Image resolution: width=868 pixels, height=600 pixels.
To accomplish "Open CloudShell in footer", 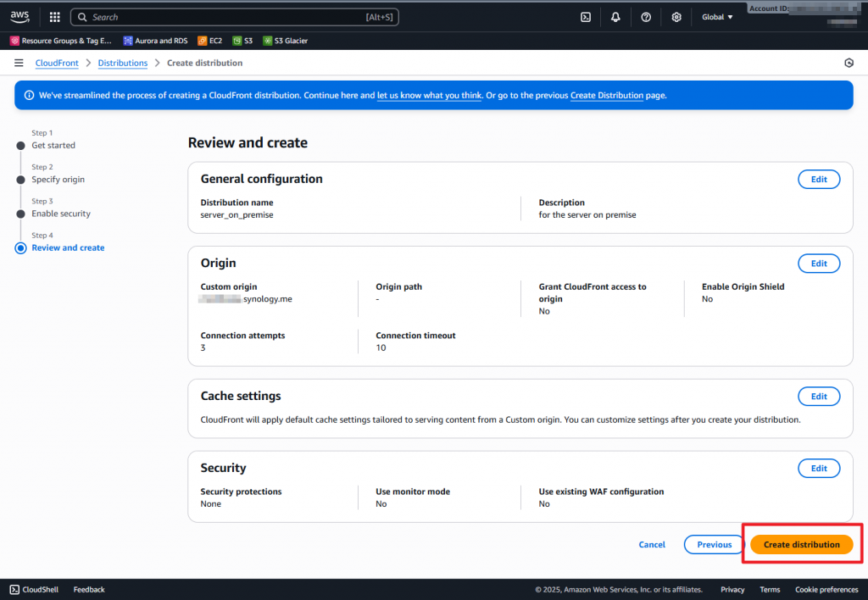I will point(34,590).
